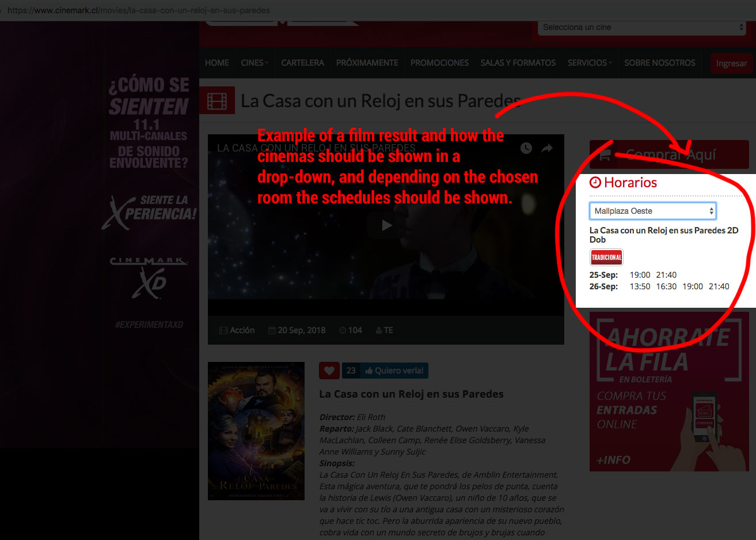Expand the CINES menu
Screen dimensions: 756x540
[x=254, y=63]
